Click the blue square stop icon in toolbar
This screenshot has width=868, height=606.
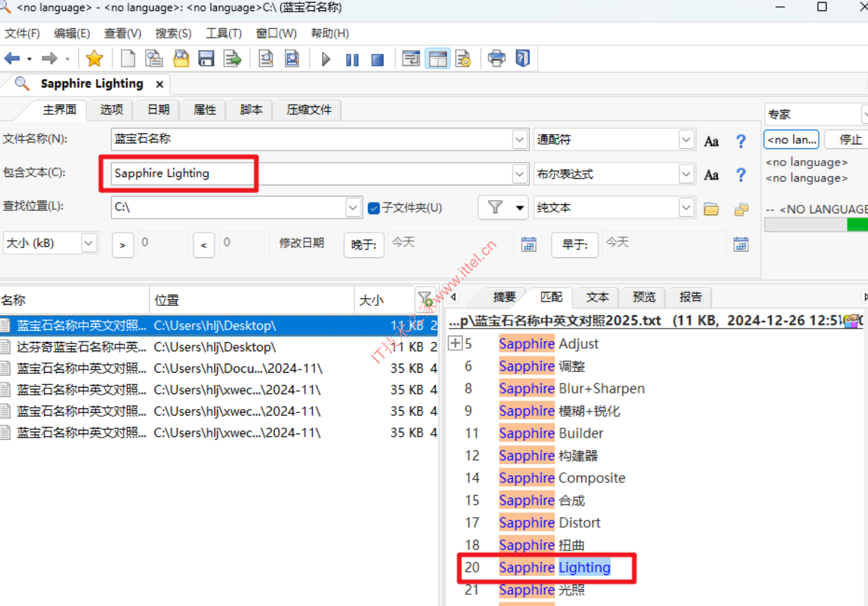[377, 60]
